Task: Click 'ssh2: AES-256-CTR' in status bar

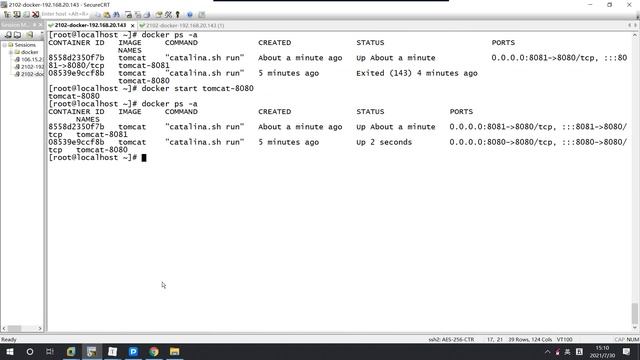Action: point(451,340)
